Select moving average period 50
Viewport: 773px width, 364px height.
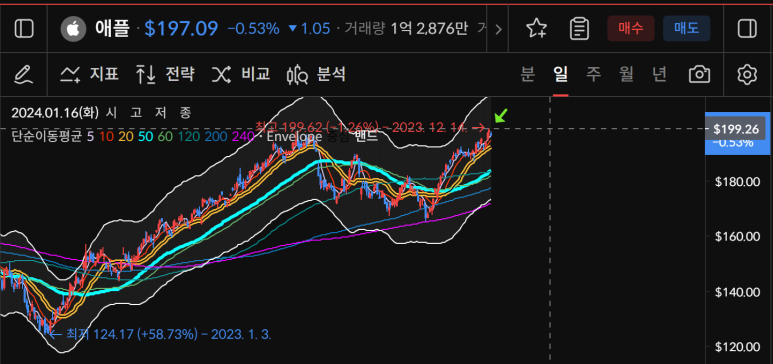145,137
